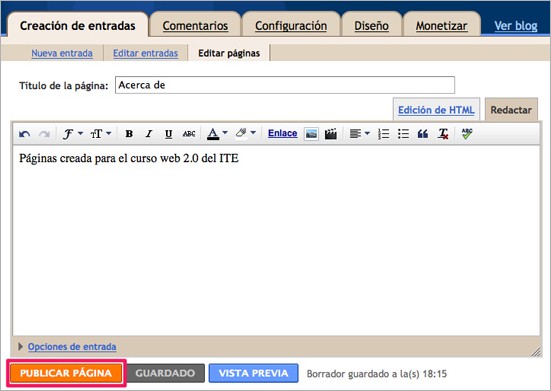Open the text color picker
The image size is (551, 391).
point(217,134)
